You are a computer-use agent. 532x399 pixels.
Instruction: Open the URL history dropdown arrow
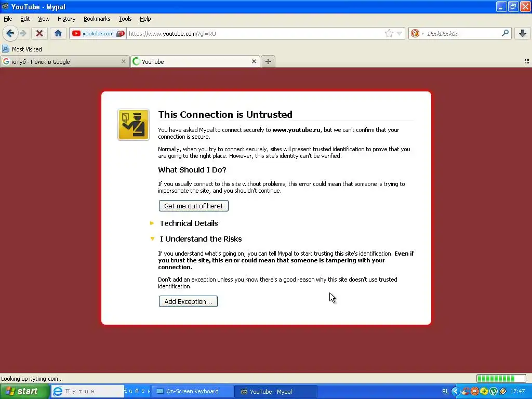[400, 33]
